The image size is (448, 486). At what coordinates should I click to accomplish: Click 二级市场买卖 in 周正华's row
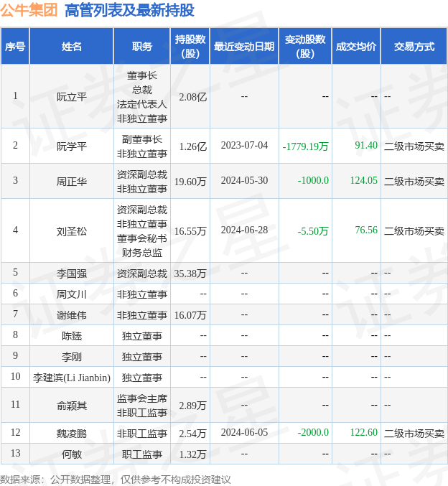(414, 182)
